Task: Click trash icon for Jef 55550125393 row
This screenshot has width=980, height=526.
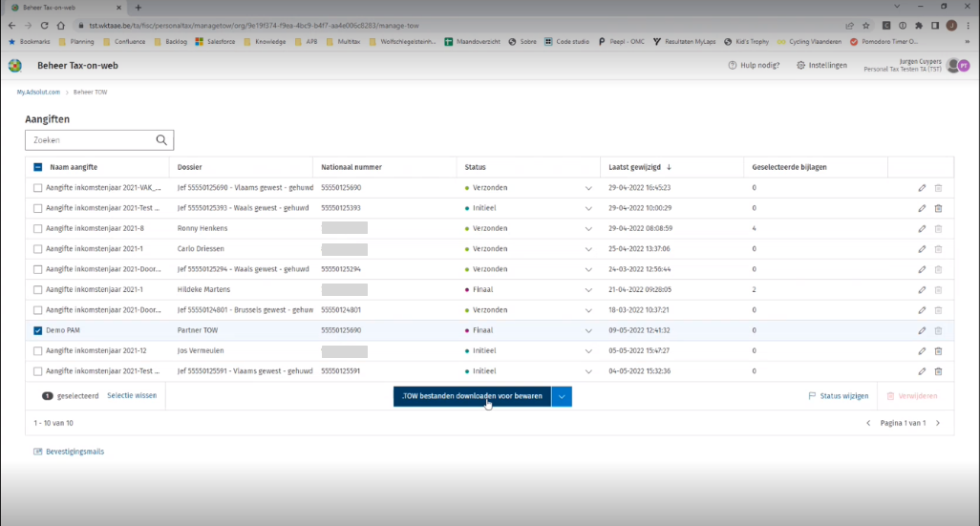Action: point(938,208)
